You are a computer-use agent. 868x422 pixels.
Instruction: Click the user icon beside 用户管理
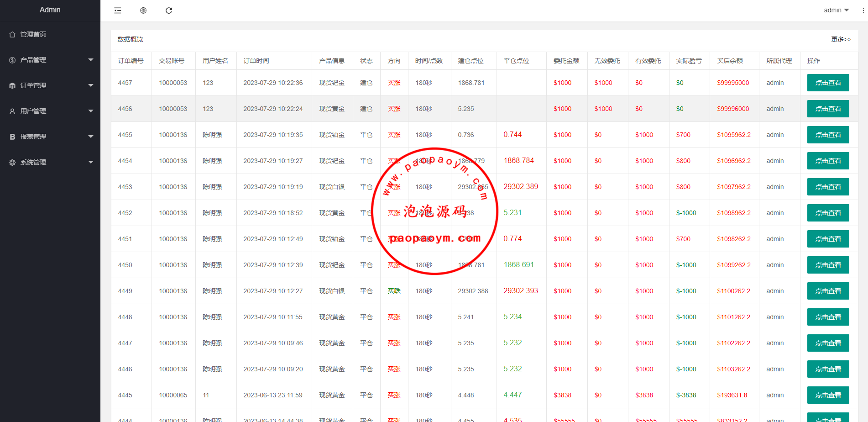(x=12, y=111)
